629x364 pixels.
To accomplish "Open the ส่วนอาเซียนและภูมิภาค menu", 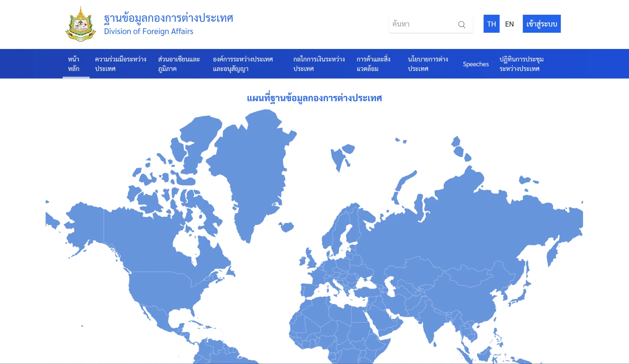I will (180, 64).
